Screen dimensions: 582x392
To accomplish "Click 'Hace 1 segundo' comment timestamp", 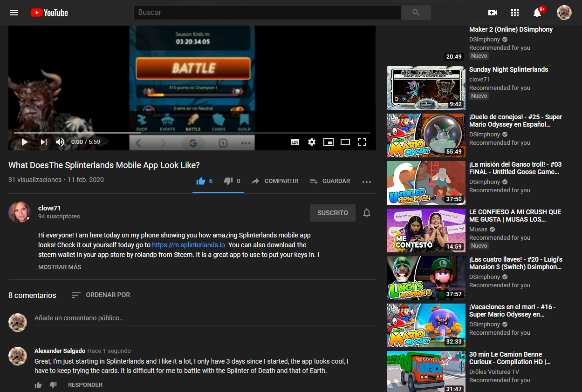I will 109,351.
